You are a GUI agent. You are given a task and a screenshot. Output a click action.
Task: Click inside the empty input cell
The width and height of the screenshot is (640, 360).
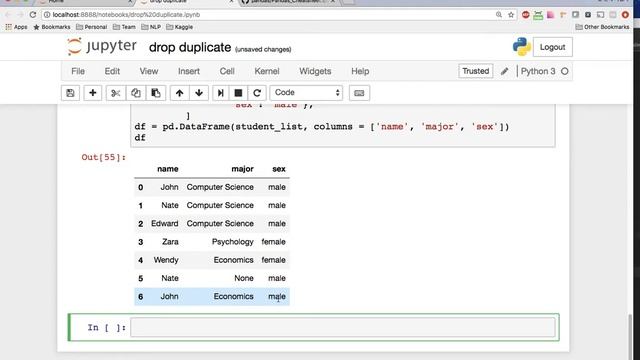click(343, 327)
